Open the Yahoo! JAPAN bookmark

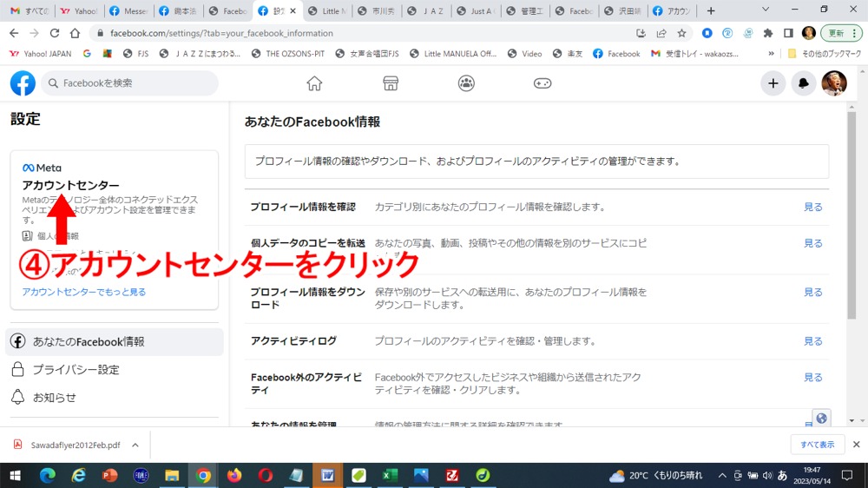pos(41,54)
